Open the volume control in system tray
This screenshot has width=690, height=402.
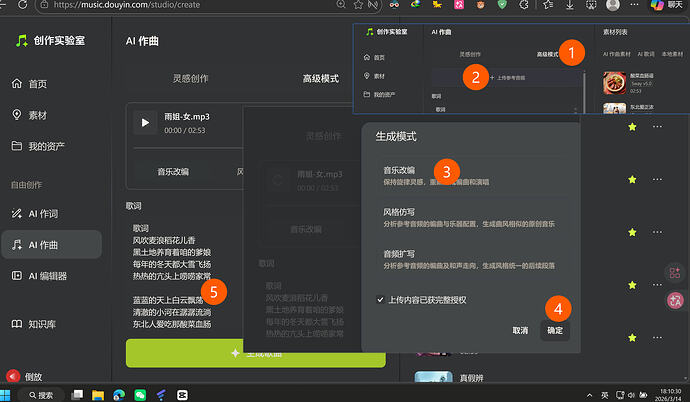(631, 395)
